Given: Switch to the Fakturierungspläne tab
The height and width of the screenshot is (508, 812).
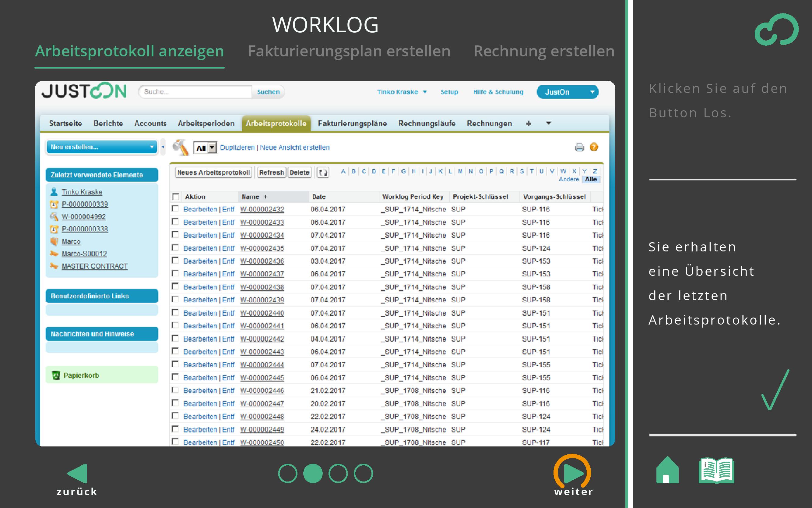Looking at the screenshot, I should (x=352, y=123).
